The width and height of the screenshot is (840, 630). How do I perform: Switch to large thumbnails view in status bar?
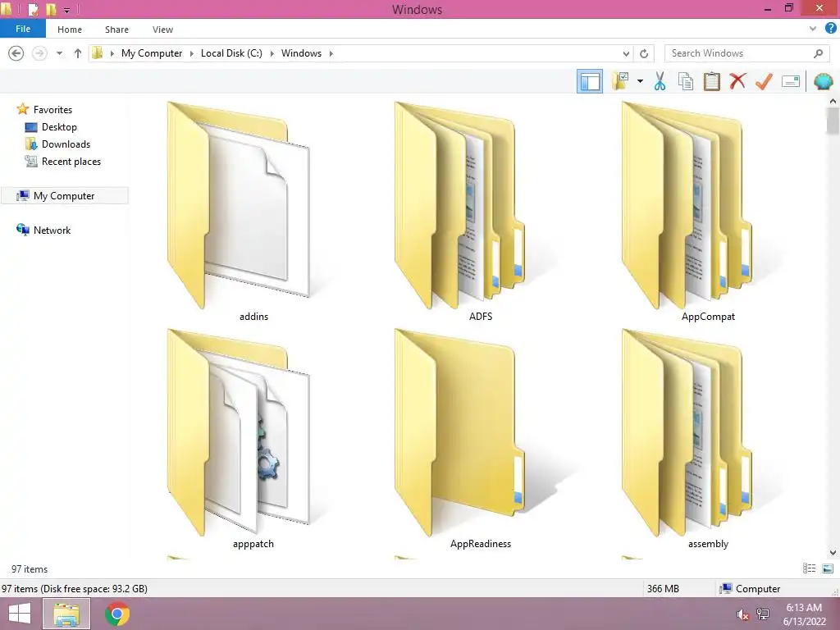pos(827,568)
